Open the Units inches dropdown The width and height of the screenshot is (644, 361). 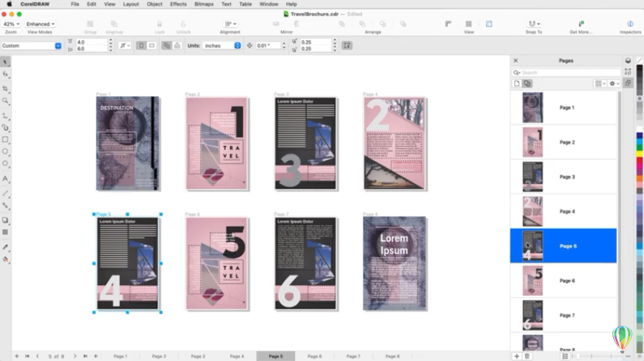tap(222, 46)
